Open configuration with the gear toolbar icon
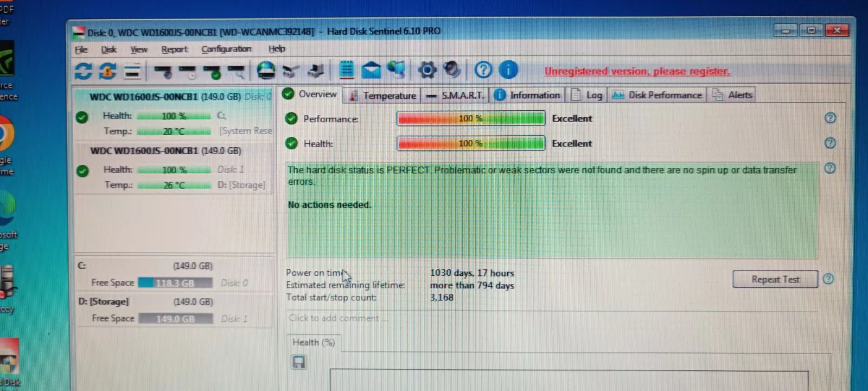Viewport: 868px width, 391px height. (x=427, y=70)
